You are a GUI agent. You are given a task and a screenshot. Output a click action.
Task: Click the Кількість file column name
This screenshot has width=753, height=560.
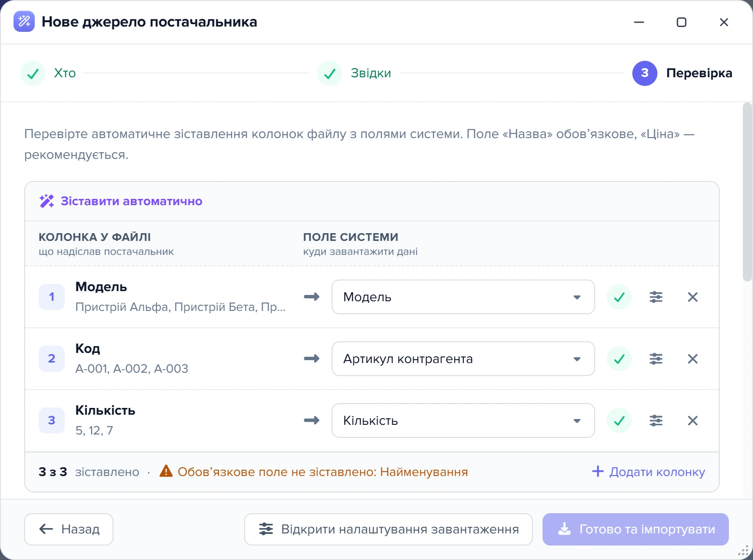point(105,410)
